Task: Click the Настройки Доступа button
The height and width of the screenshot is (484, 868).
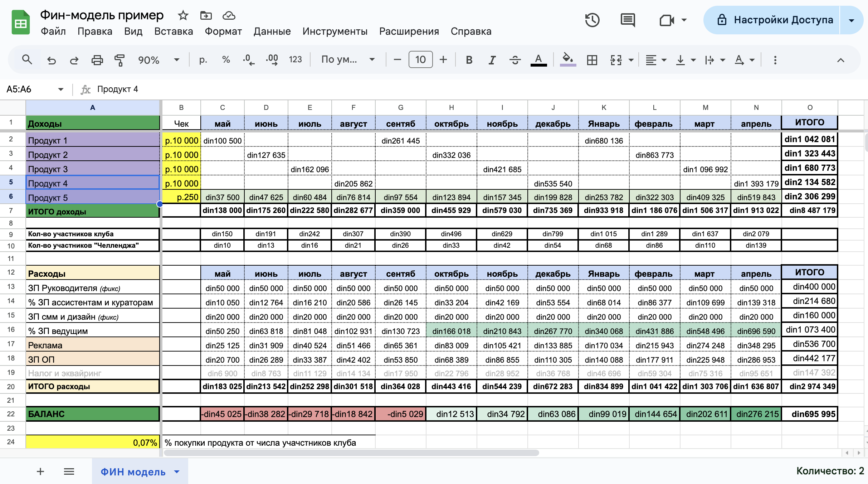Action: [x=775, y=20]
